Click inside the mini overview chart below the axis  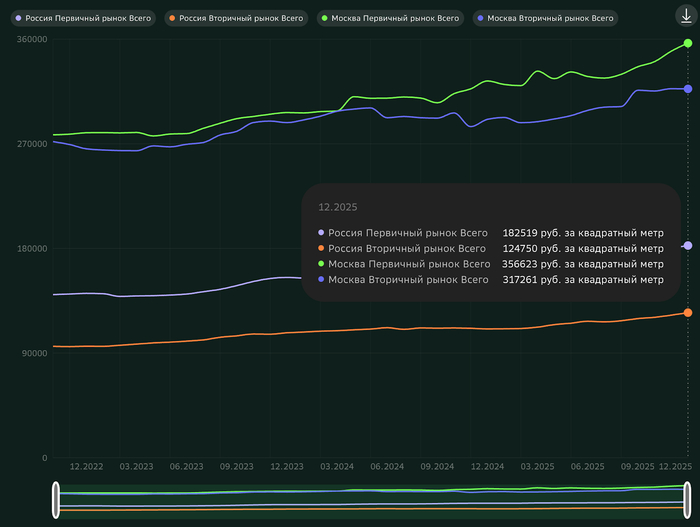click(372, 501)
